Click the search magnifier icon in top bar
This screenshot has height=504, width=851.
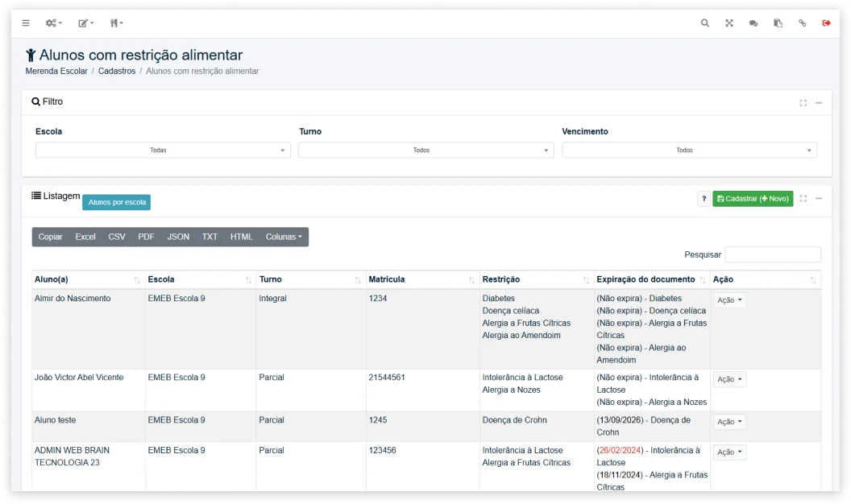pos(704,23)
